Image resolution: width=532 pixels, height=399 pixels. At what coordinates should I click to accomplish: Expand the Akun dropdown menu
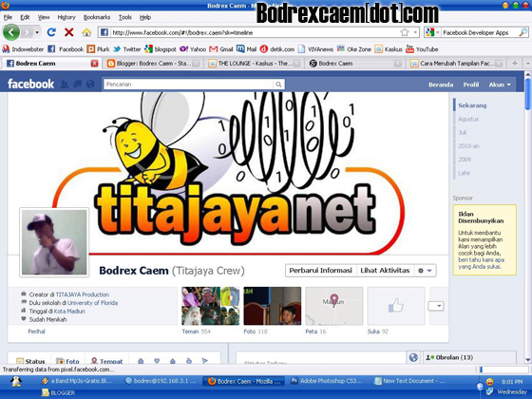click(x=500, y=85)
